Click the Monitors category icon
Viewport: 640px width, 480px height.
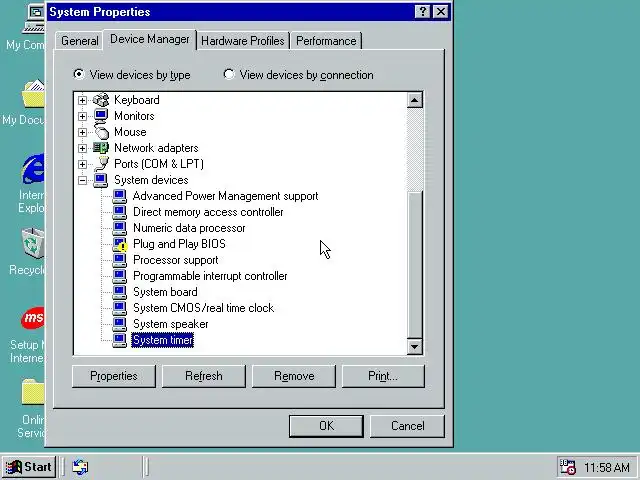click(x=101, y=116)
